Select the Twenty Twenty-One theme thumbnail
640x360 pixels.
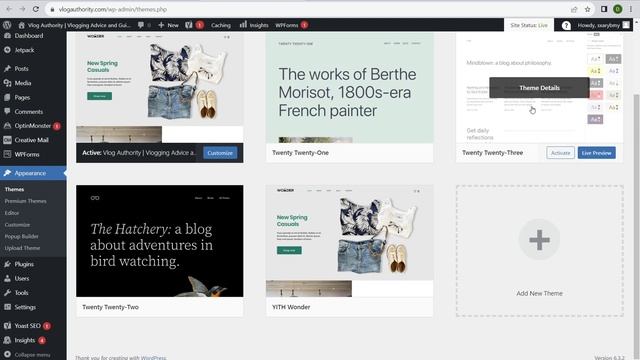click(x=349, y=88)
